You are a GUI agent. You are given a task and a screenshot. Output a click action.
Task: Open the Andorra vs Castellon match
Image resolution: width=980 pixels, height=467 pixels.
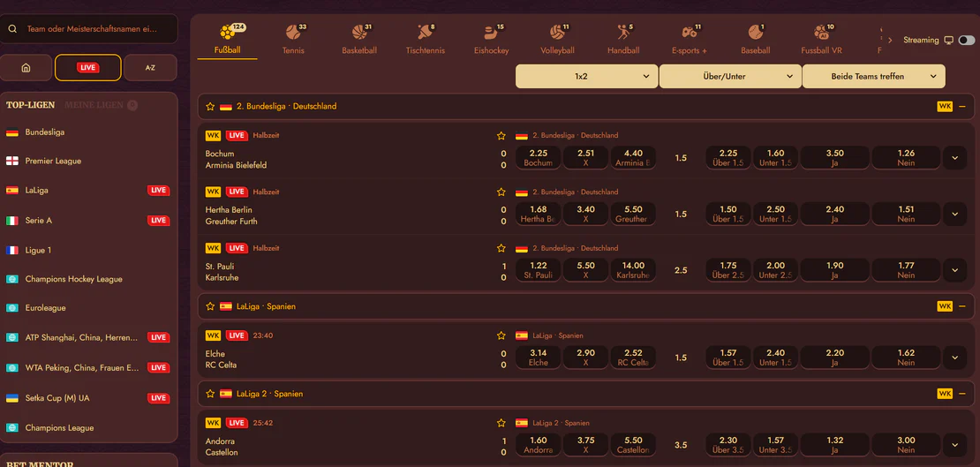(222, 447)
